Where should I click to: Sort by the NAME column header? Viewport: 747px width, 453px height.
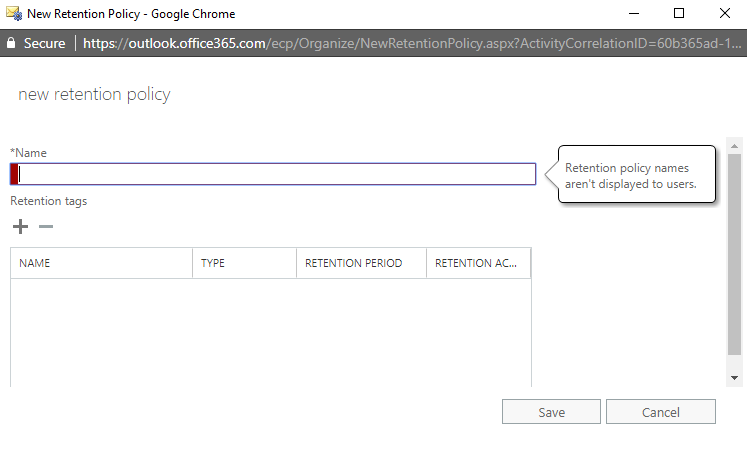pyautogui.click(x=100, y=263)
